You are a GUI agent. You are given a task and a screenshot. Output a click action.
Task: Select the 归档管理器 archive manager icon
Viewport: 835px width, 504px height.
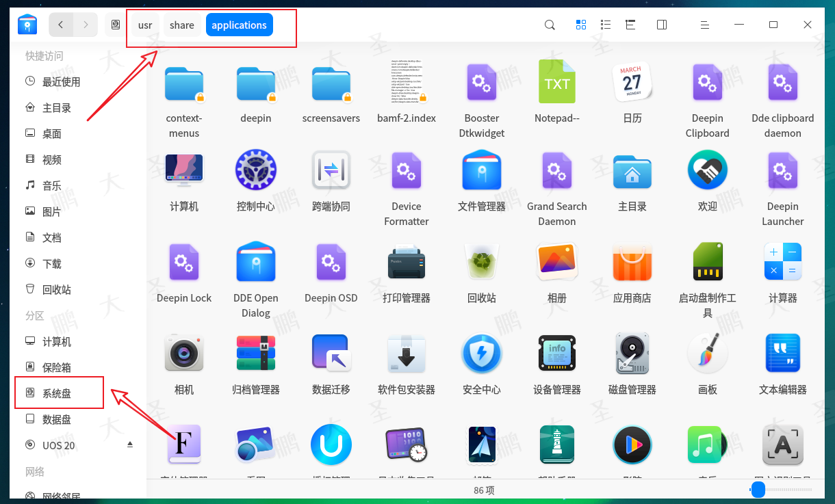(x=256, y=354)
